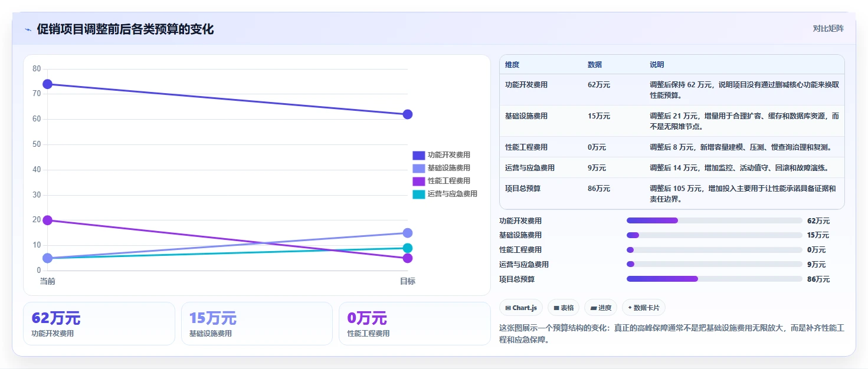The image size is (868, 369).
Task: Click the description starting 调整后 21 万元
Action: point(744,121)
